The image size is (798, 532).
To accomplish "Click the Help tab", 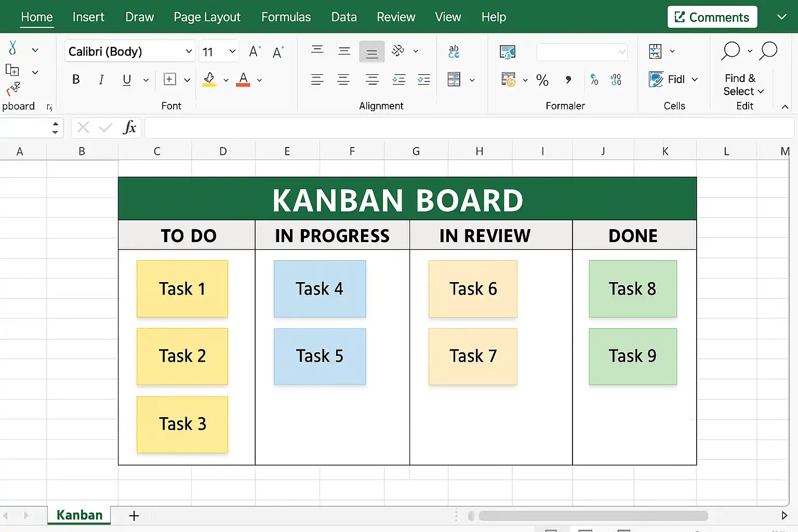I will click(x=494, y=17).
